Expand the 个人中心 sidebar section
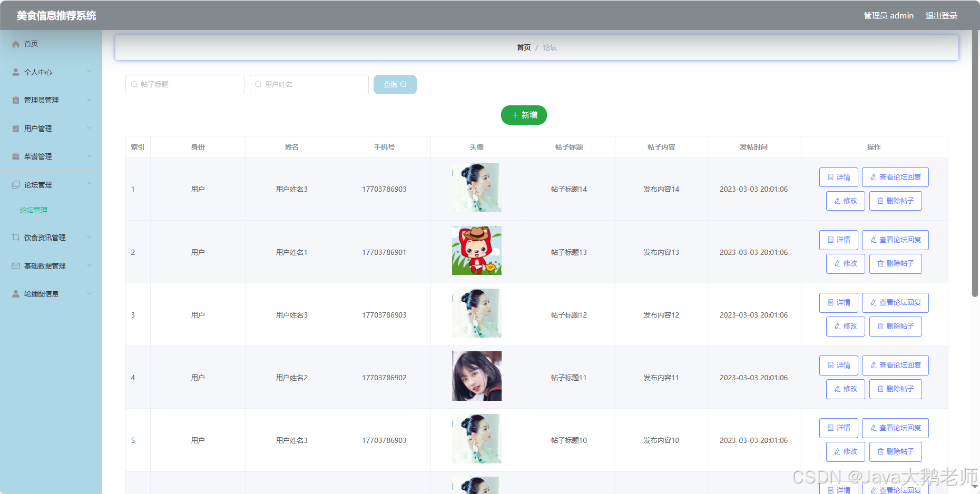The width and height of the screenshot is (980, 494). click(x=89, y=71)
